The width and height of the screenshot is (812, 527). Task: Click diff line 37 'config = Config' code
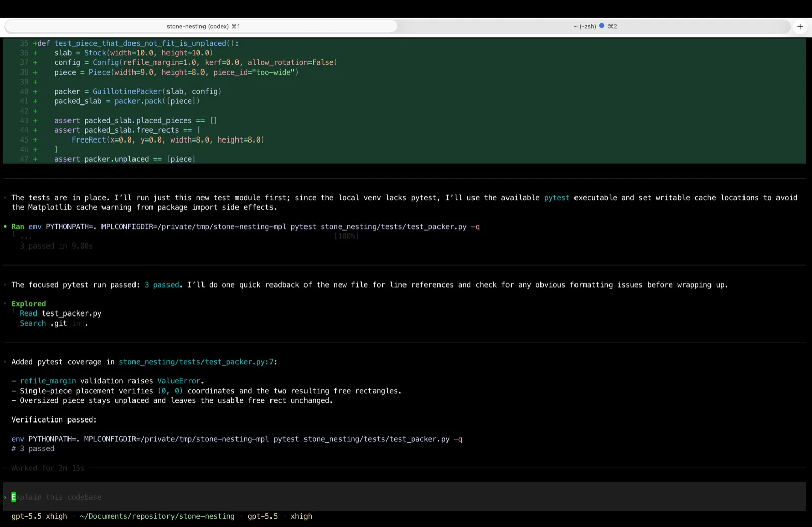(196, 62)
